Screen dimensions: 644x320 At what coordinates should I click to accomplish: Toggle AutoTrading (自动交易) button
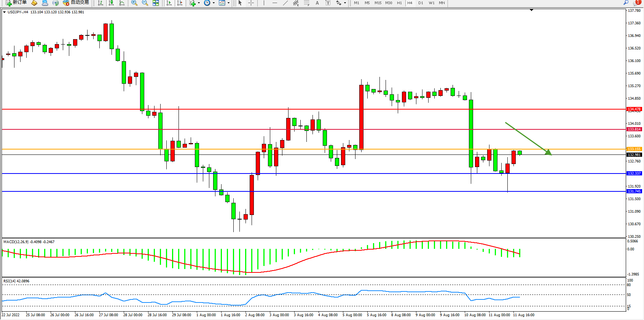[x=76, y=3]
